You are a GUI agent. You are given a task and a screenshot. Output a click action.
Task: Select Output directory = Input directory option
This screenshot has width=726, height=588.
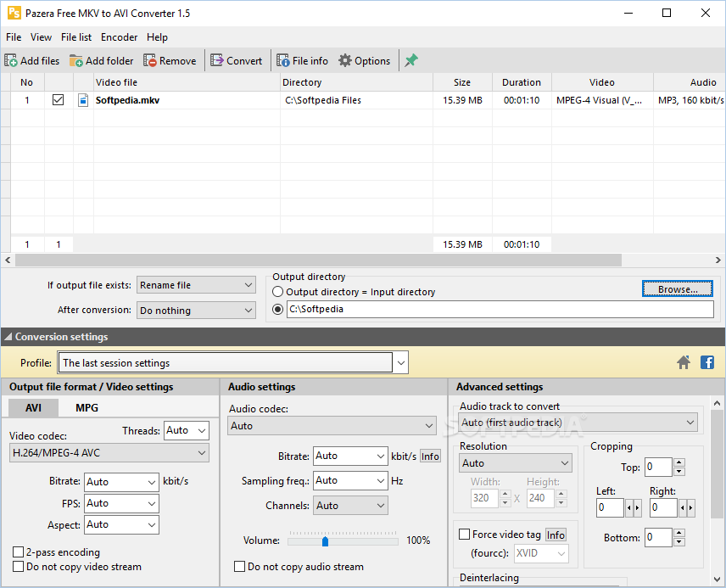point(277,292)
